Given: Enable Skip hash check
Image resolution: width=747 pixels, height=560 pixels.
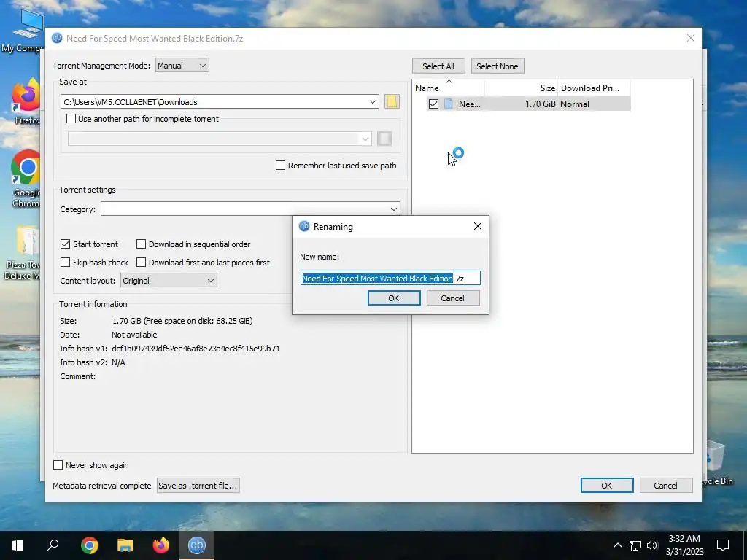Looking at the screenshot, I should coord(65,262).
